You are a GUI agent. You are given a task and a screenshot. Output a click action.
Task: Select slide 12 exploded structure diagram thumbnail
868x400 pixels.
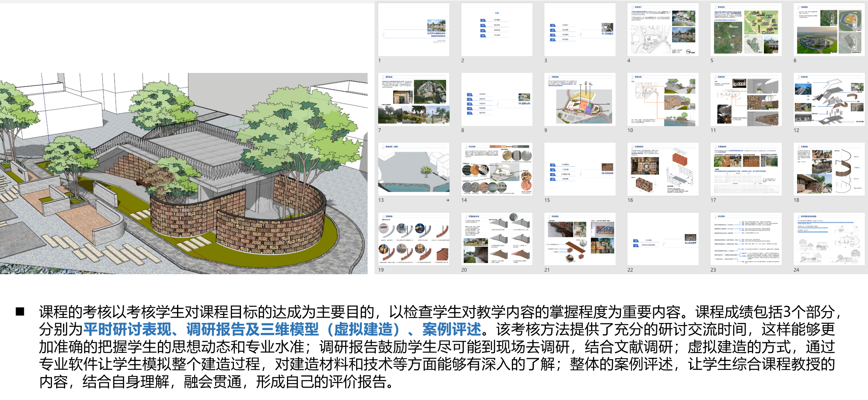pos(829,100)
